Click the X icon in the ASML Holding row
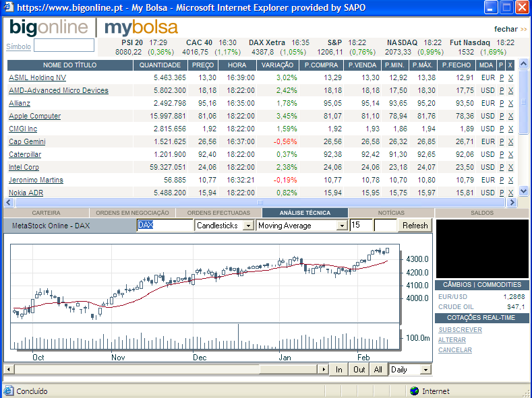 [510, 77]
